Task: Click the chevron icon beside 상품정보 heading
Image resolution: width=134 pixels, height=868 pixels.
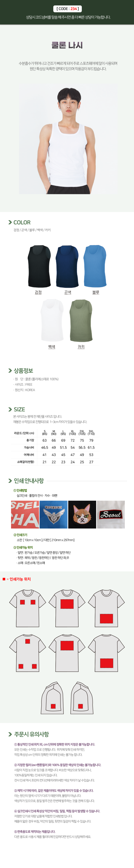Action: [x=10, y=371]
